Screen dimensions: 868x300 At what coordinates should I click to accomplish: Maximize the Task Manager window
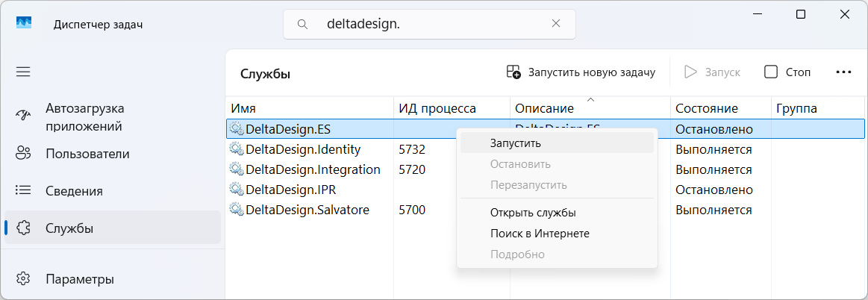coord(801,15)
